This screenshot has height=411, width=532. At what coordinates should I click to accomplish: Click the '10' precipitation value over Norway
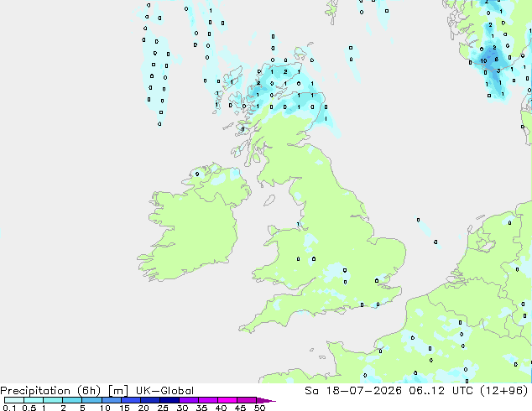[x=483, y=61]
